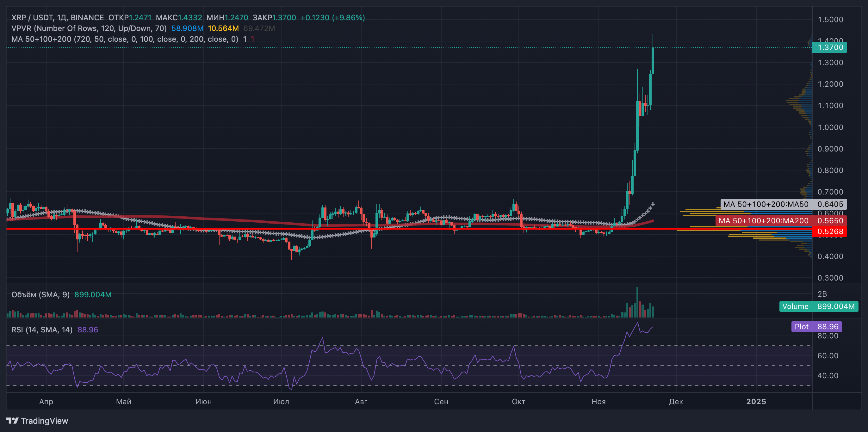Click the green 1.3700 current price label

[830, 47]
